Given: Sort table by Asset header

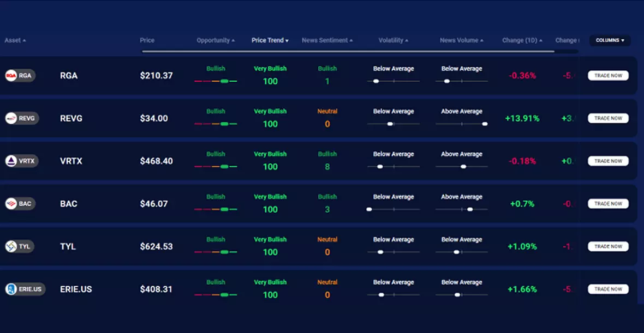Looking at the screenshot, I should (15, 40).
